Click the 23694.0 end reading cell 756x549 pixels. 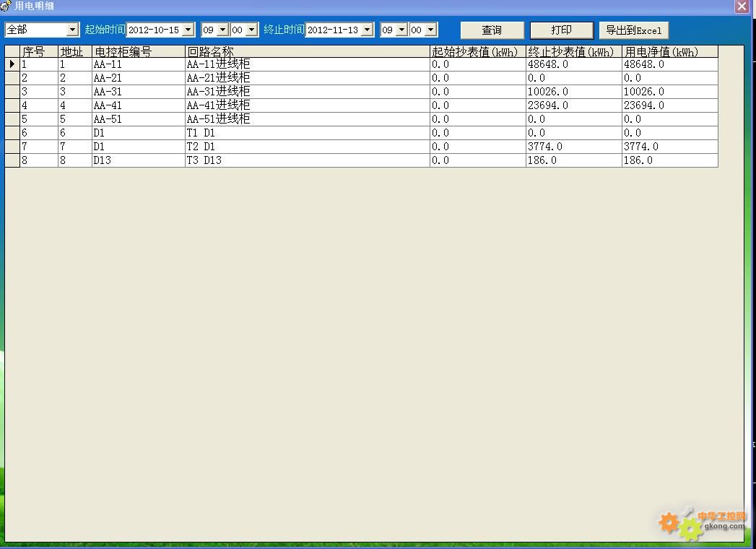573,105
